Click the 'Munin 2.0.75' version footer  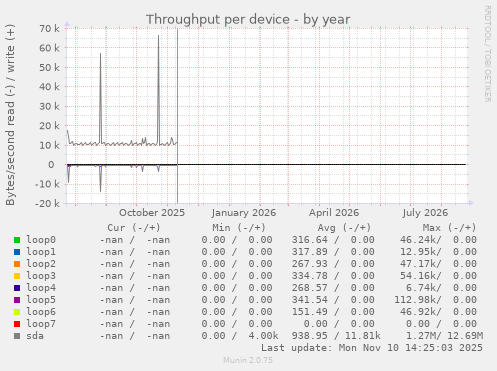coord(248,360)
